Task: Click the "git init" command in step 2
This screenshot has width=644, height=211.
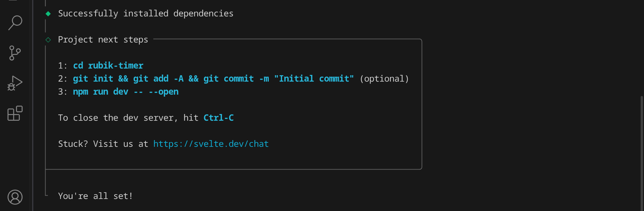Action: click(x=93, y=79)
